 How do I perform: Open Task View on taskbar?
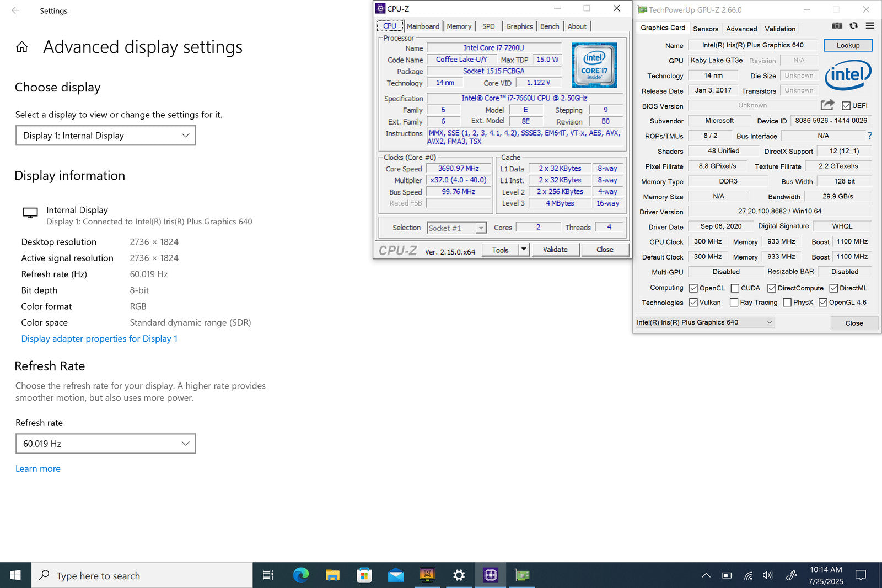268,575
